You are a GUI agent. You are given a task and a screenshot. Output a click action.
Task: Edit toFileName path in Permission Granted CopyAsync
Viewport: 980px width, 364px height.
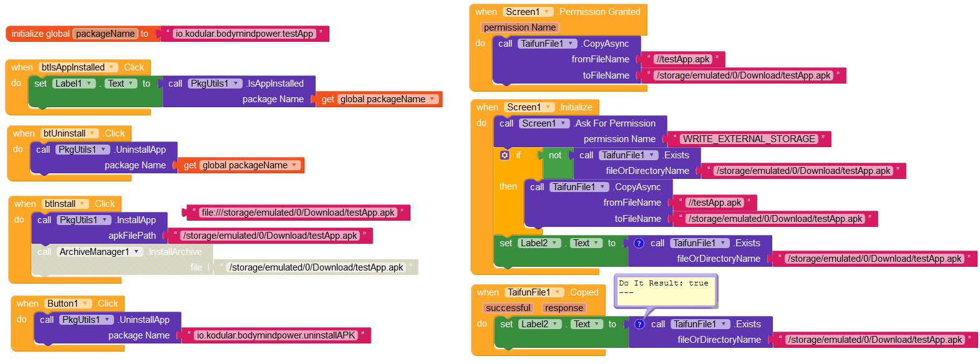[x=744, y=75]
